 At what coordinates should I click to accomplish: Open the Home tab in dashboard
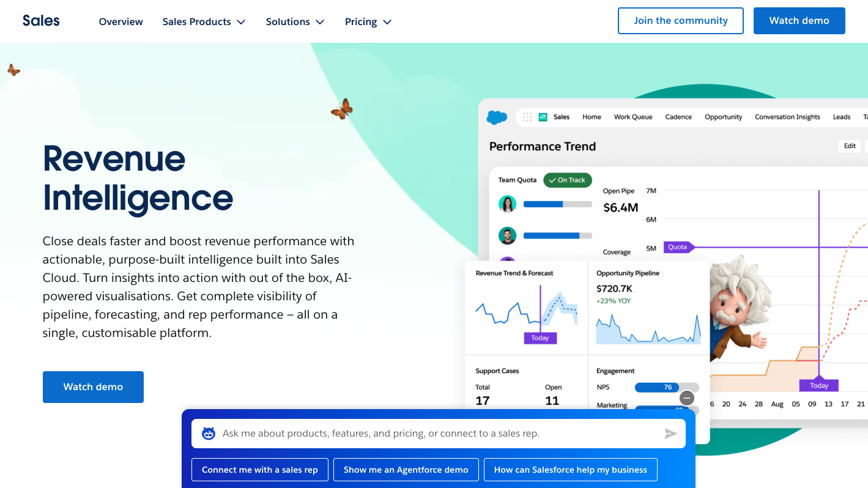point(592,117)
